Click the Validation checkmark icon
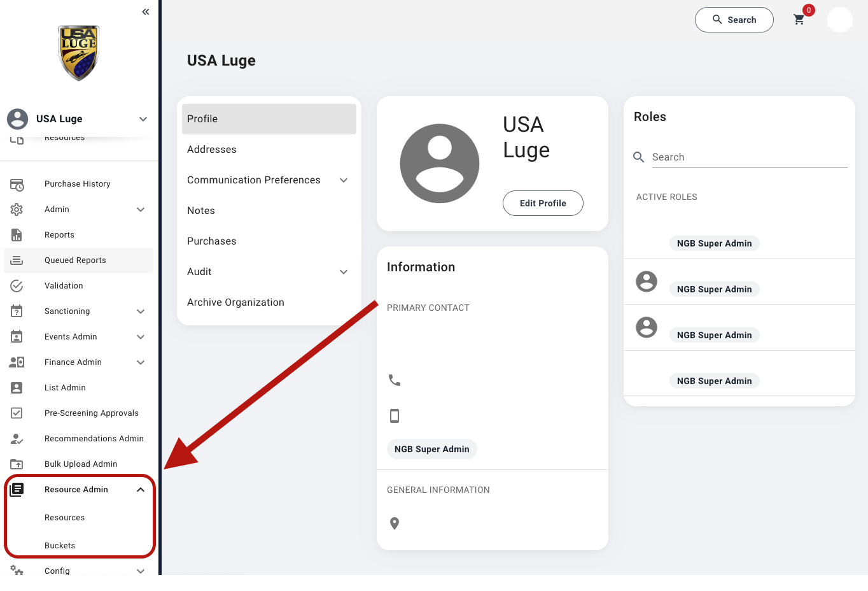 (x=17, y=286)
